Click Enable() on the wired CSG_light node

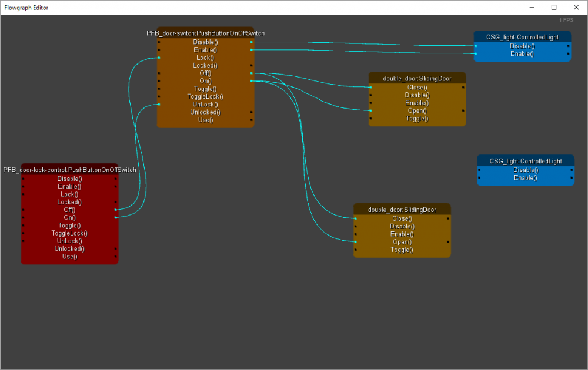(522, 53)
